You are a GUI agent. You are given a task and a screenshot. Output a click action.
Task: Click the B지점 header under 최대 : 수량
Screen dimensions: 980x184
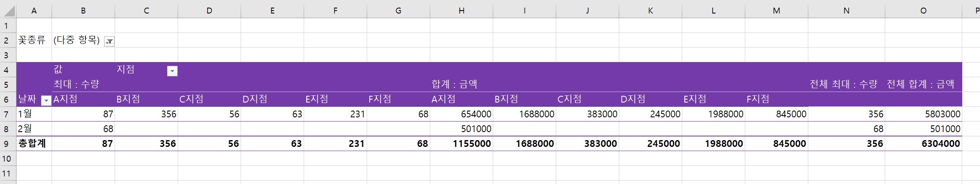click(x=146, y=99)
